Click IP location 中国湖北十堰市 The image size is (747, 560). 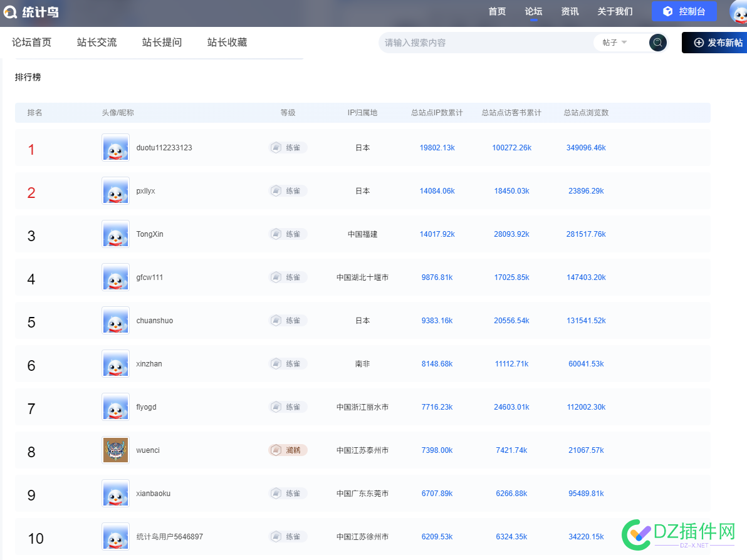tap(363, 277)
